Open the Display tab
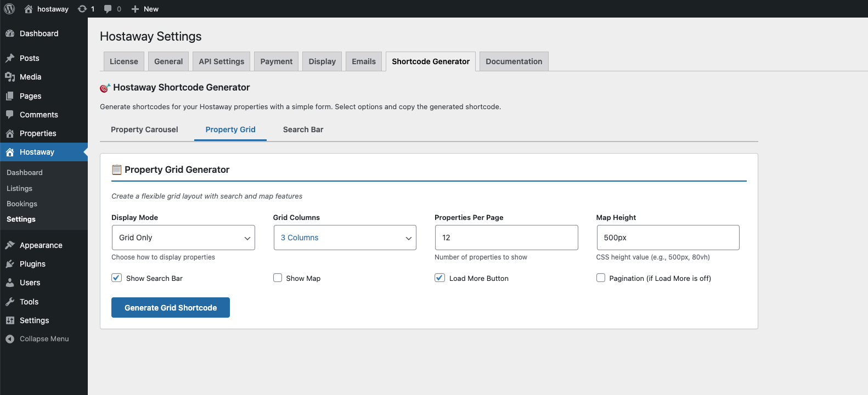The image size is (868, 395). (x=322, y=61)
